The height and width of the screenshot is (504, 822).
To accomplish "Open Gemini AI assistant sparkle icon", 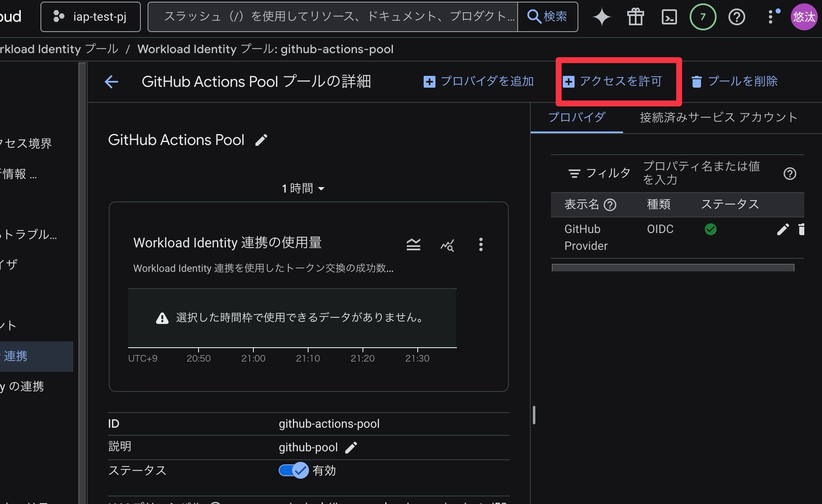I will click(x=602, y=17).
